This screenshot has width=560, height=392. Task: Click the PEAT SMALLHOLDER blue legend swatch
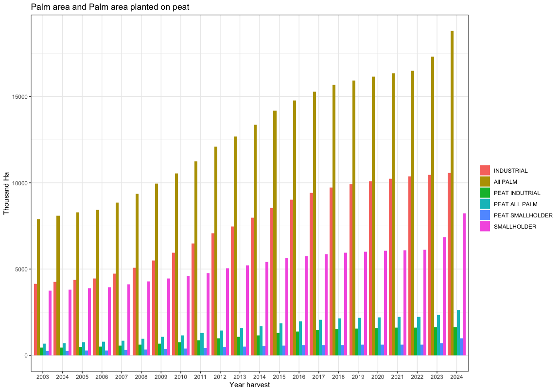coord(485,215)
